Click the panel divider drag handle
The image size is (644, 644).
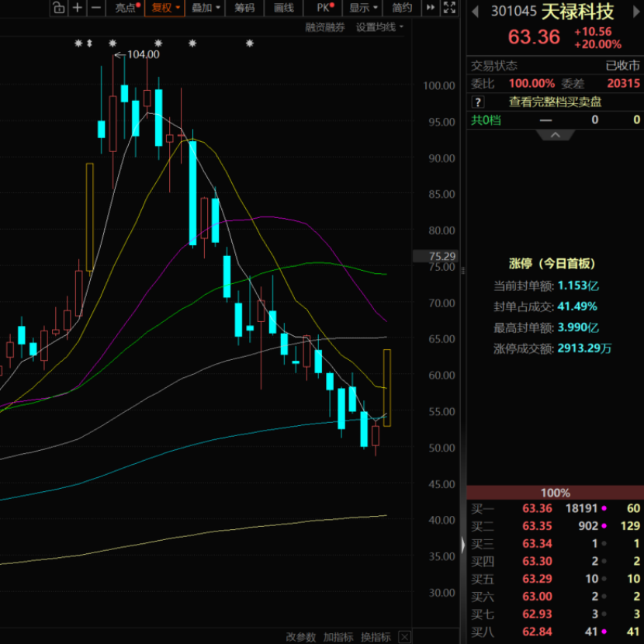(463, 270)
